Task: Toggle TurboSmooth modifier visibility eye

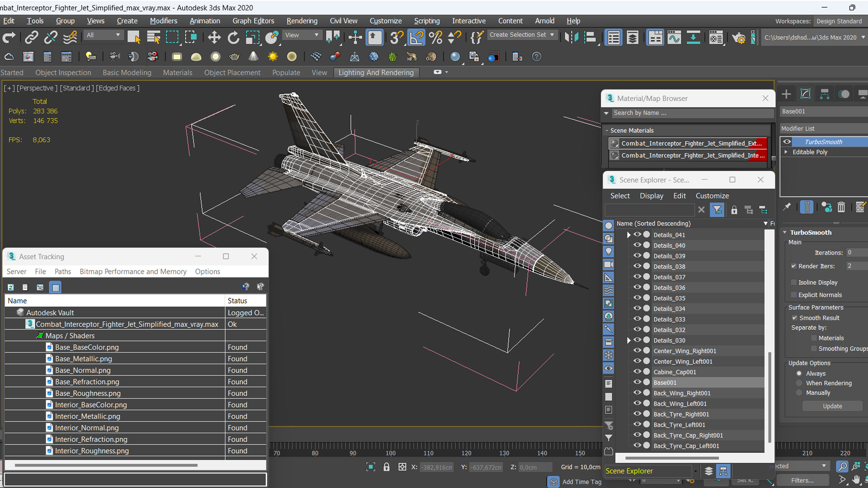Action: (x=787, y=142)
